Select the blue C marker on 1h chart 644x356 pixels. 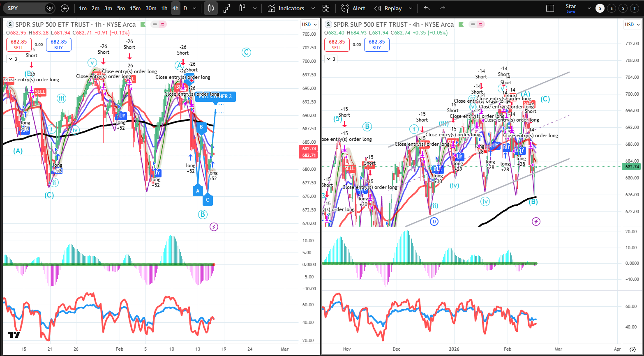(208, 200)
